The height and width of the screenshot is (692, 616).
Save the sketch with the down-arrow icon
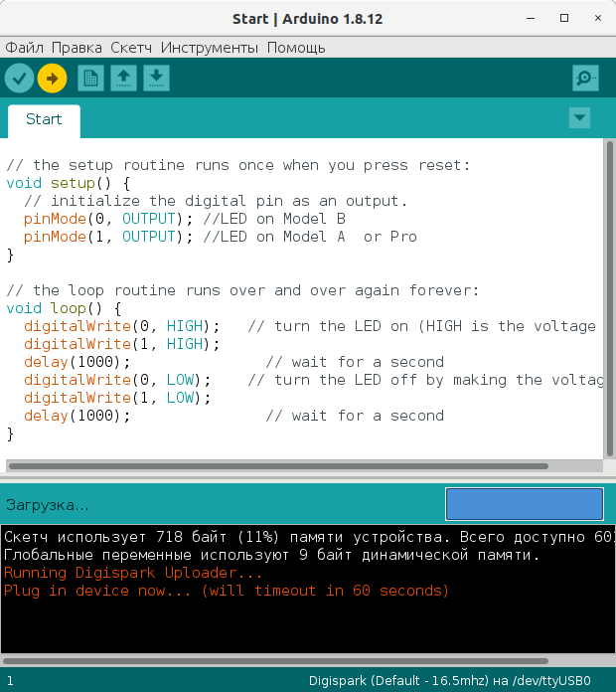(x=156, y=79)
